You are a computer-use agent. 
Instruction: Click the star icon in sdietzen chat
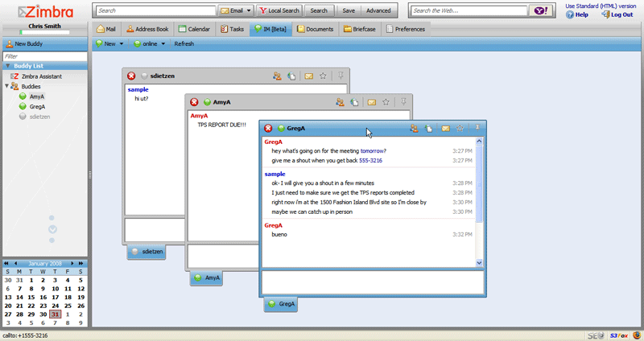(324, 76)
